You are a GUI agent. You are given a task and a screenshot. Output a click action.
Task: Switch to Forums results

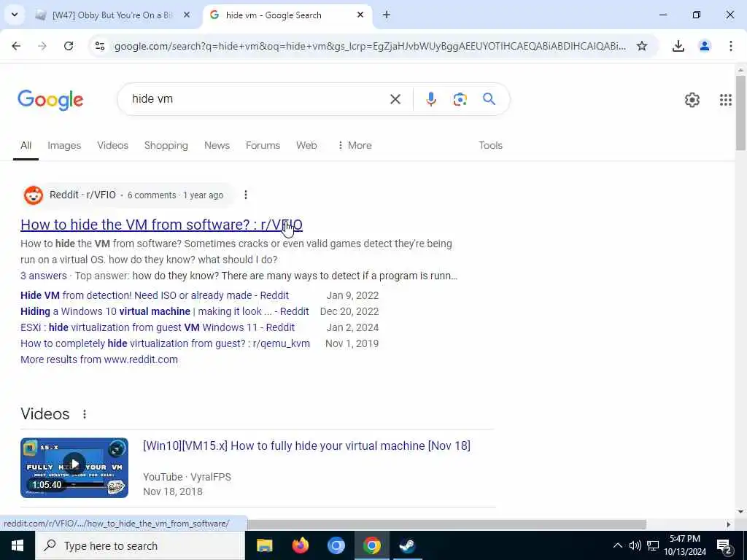point(263,145)
